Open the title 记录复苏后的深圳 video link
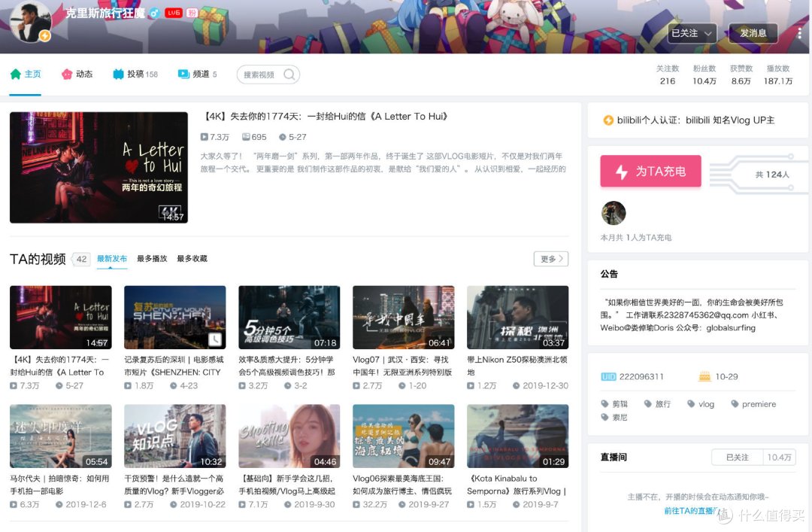Image resolution: width=812 pixels, height=532 pixels. 174,366
